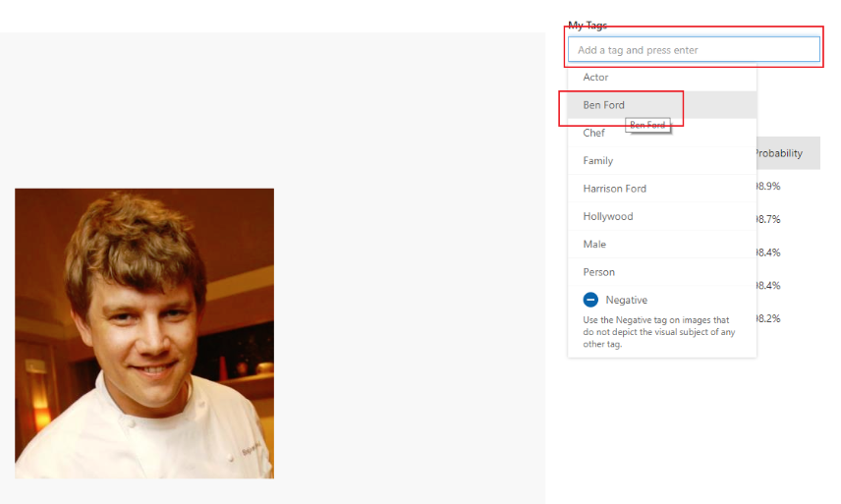
Task: Select the Family tag suggestion
Action: pyautogui.click(x=597, y=160)
